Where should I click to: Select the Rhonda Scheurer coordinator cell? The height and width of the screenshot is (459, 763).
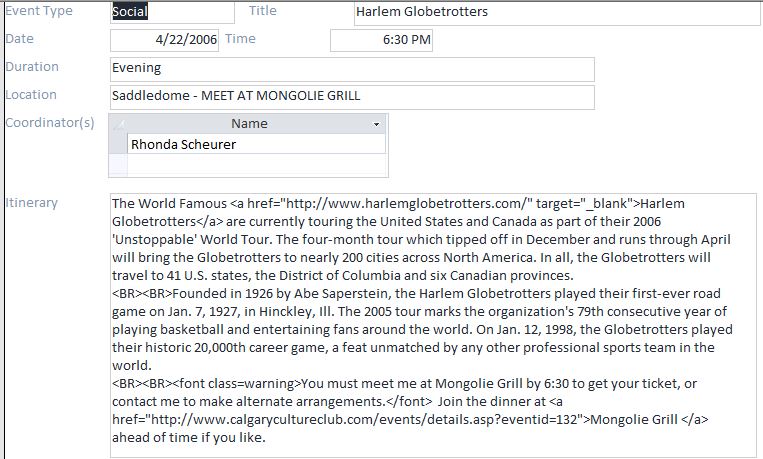pyautogui.click(x=256, y=144)
